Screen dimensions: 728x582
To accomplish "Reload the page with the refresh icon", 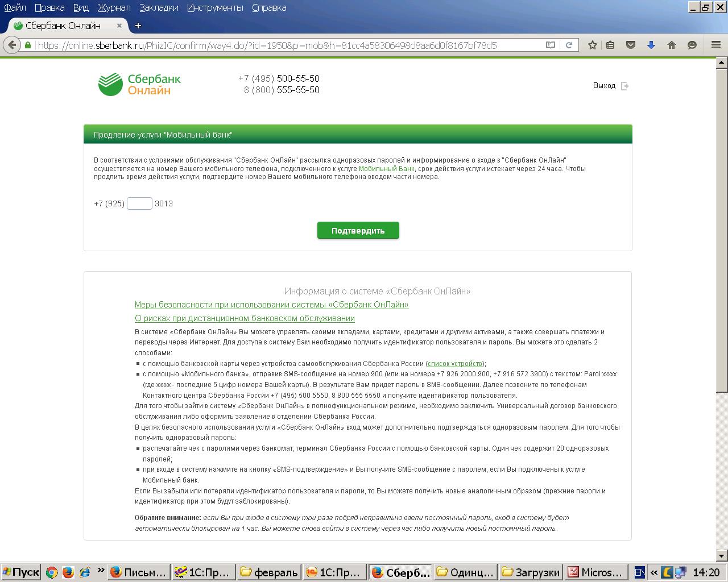I will click(x=568, y=45).
